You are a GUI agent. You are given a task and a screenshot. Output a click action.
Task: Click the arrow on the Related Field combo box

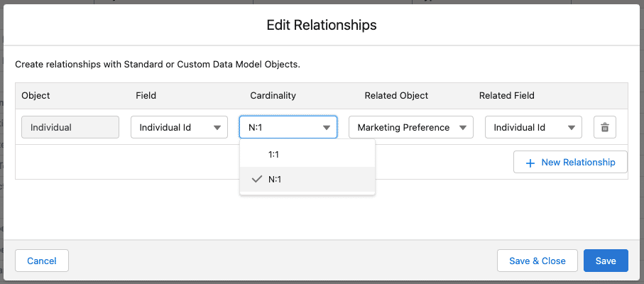572,128
